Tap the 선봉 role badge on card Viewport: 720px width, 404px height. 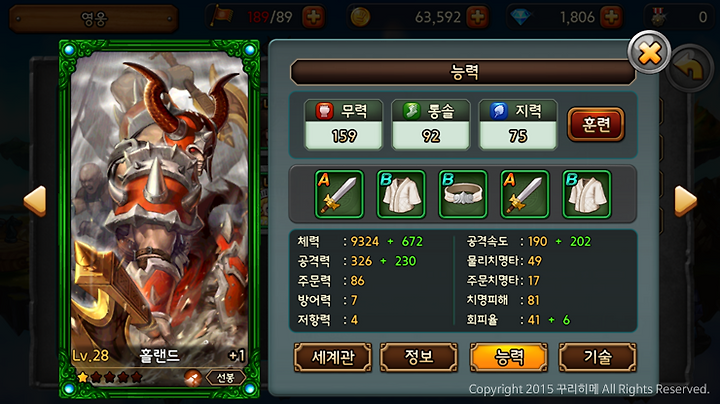(x=225, y=378)
